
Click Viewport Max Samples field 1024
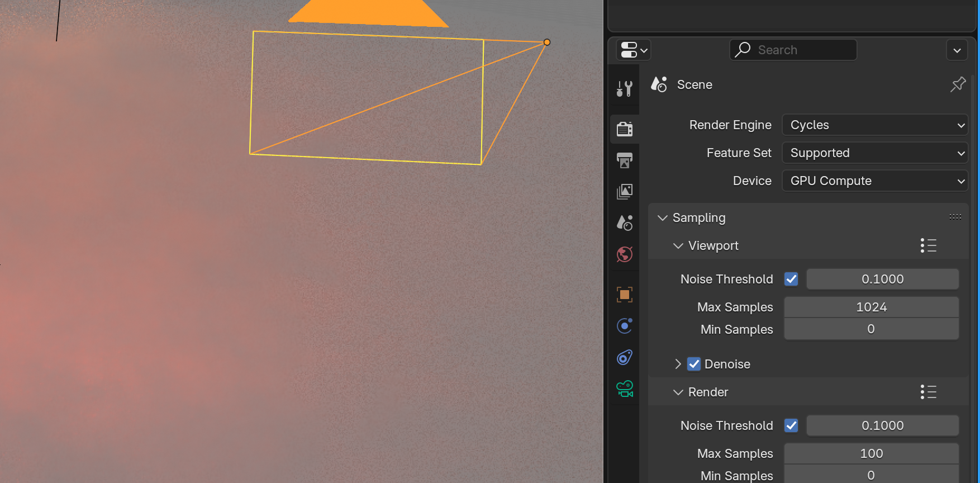871,307
